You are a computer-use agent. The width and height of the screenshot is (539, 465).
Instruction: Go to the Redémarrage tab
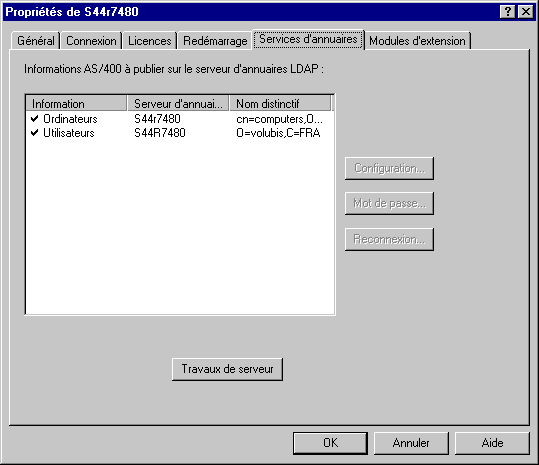215,41
